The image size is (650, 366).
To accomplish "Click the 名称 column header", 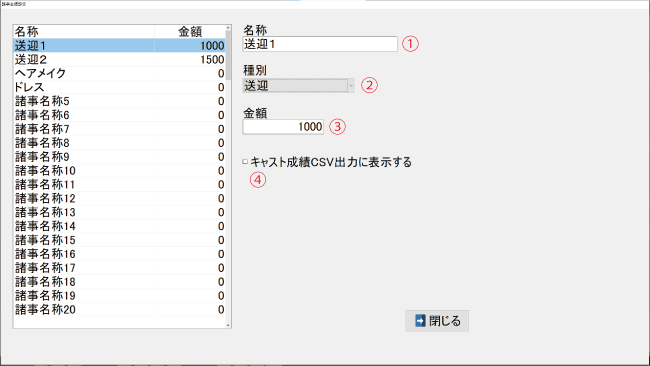I will [84, 32].
